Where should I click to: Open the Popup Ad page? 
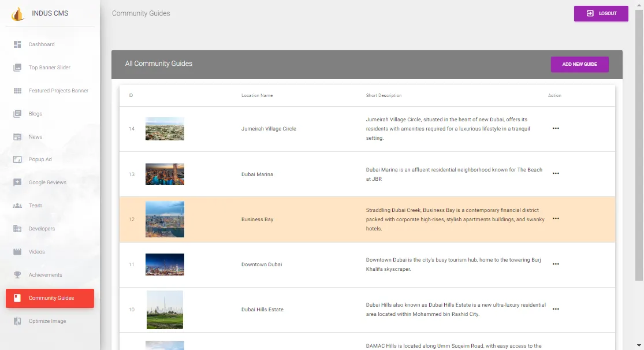pyautogui.click(x=50, y=159)
